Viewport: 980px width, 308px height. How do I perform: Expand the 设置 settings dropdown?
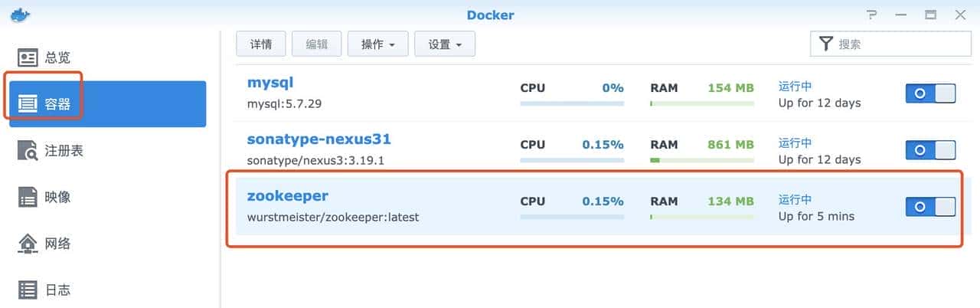pyautogui.click(x=445, y=44)
